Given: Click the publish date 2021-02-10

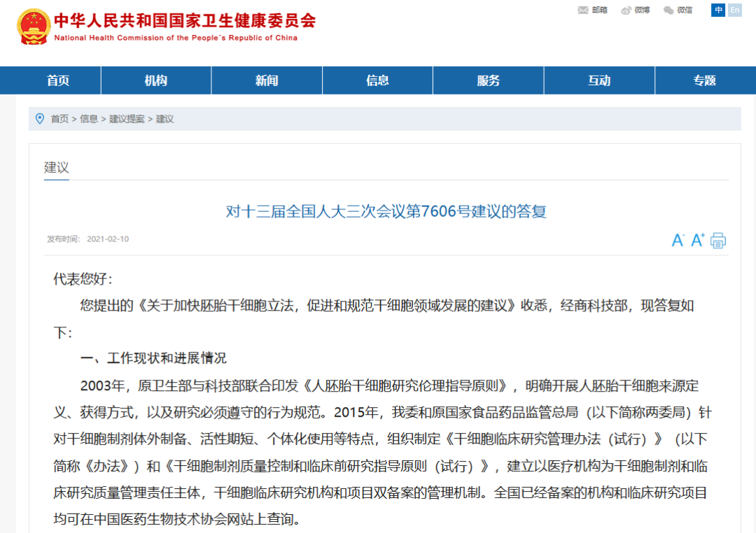Looking at the screenshot, I should (x=108, y=239).
